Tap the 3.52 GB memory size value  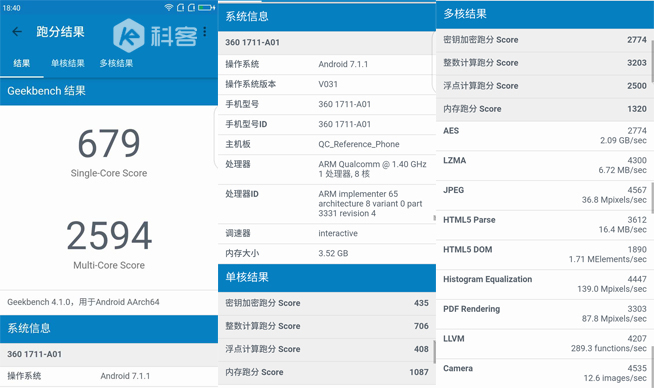(333, 253)
